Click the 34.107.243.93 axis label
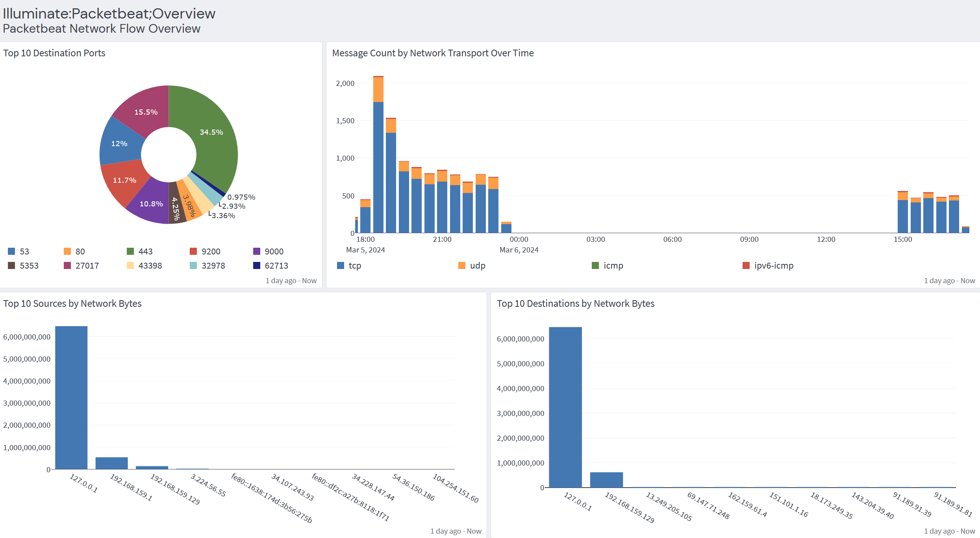Viewport: 980px width, 538px height. click(293, 488)
